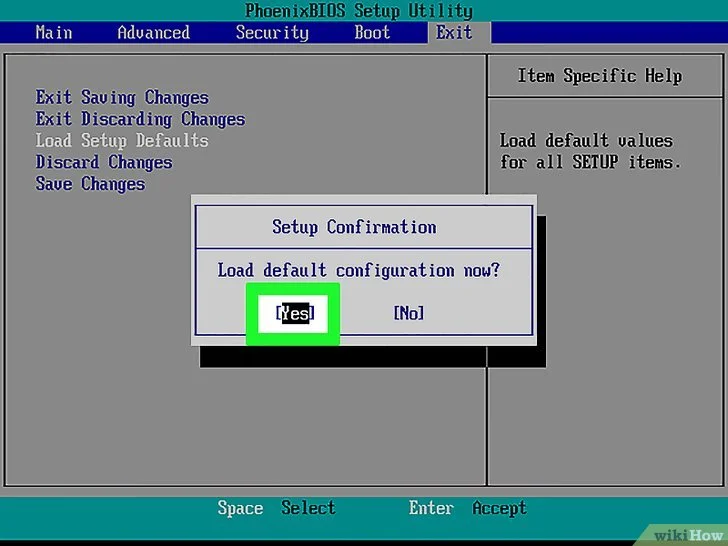Image resolution: width=728 pixels, height=546 pixels.
Task: Click the Accept label in footer
Action: click(499, 508)
